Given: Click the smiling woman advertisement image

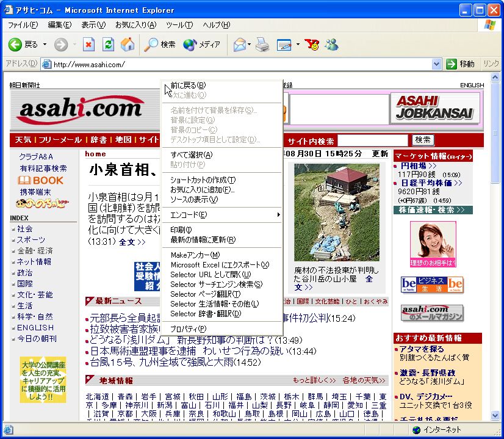Looking at the screenshot, I should (433, 244).
